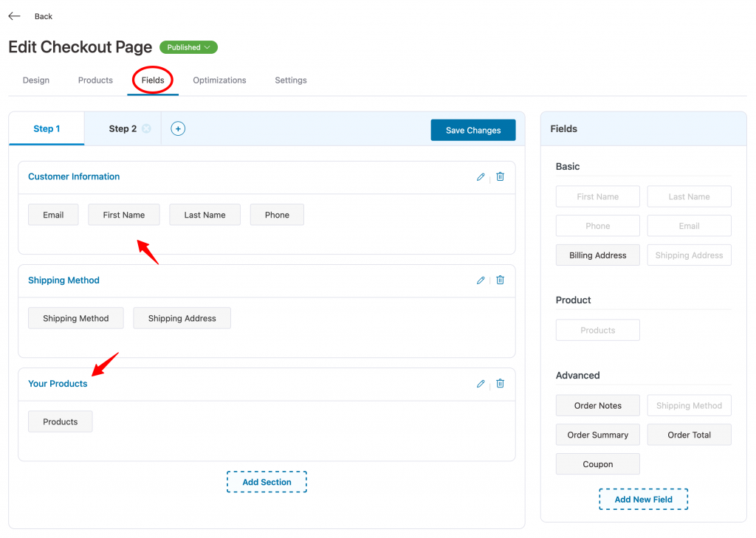
Task: Open the Published status dropdown
Action: [x=188, y=47]
